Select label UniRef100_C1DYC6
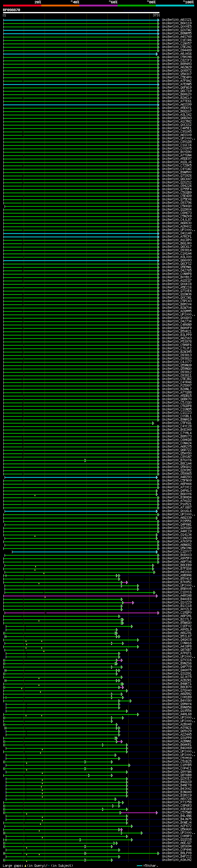 point(177,592)
